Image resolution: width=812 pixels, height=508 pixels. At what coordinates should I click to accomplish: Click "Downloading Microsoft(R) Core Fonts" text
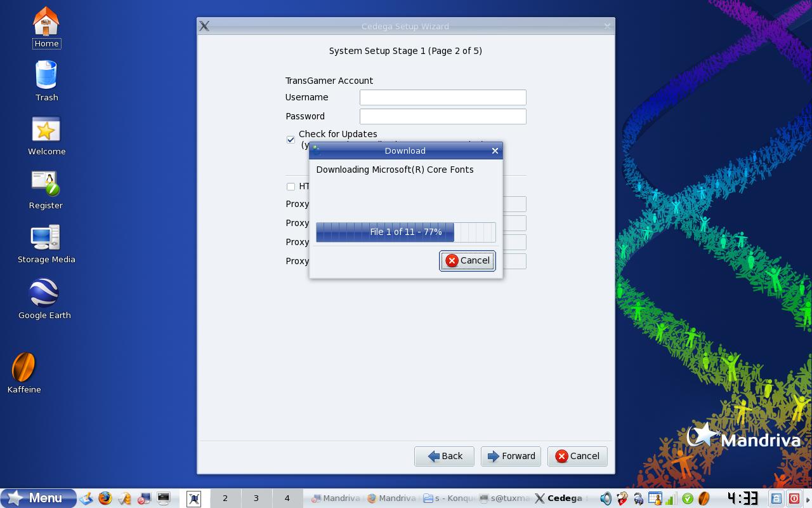click(395, 170)
